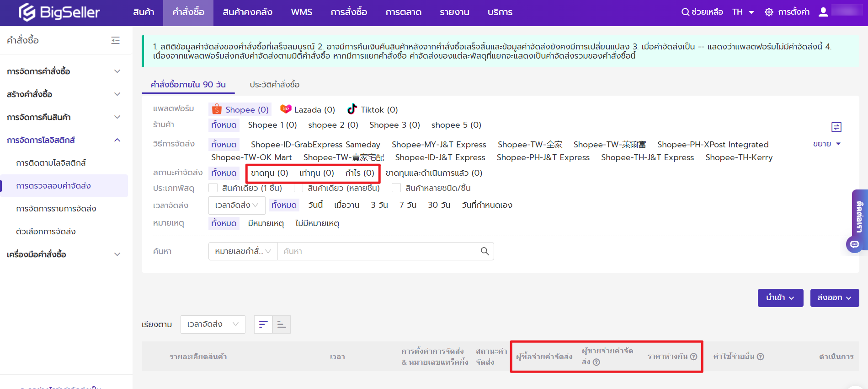Collapse the sidebar menu icon
Viewport: 868px width, 389px height.
pyautogui.click(x=116, y=40)
